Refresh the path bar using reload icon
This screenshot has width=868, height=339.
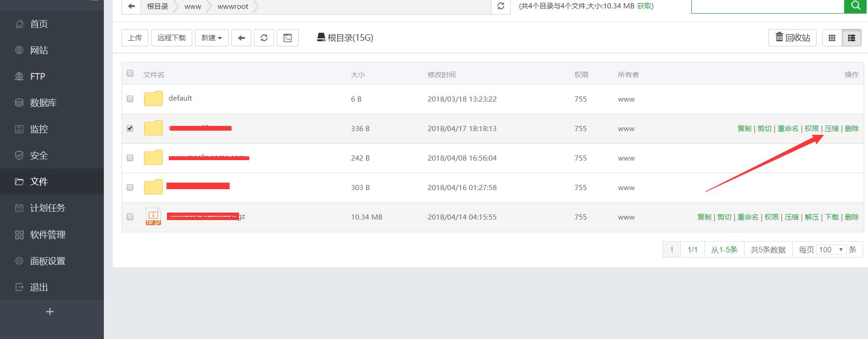pos(500,6)
